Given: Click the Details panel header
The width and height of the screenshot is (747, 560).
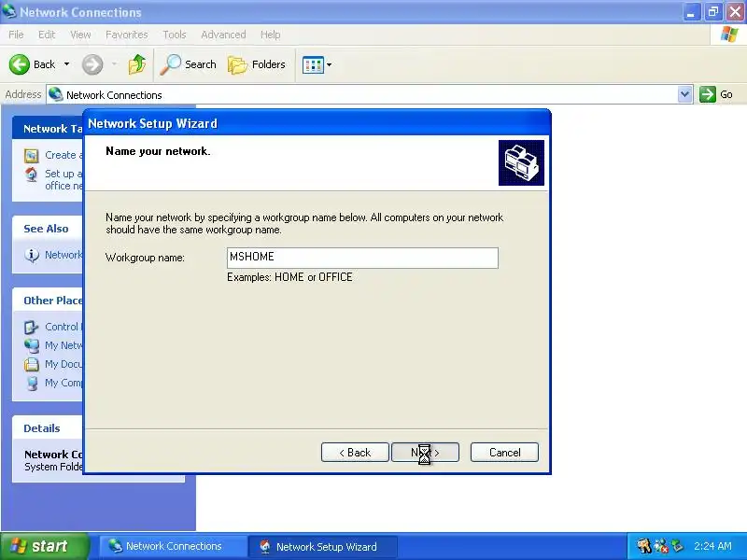Looking at the screenshot, I should [48, 428].
